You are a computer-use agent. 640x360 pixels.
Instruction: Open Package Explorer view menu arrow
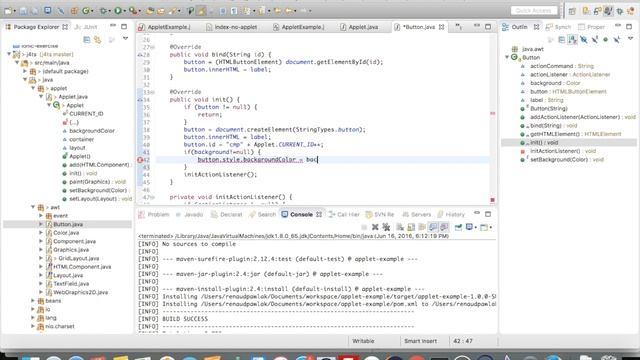[x=125, y=39]
